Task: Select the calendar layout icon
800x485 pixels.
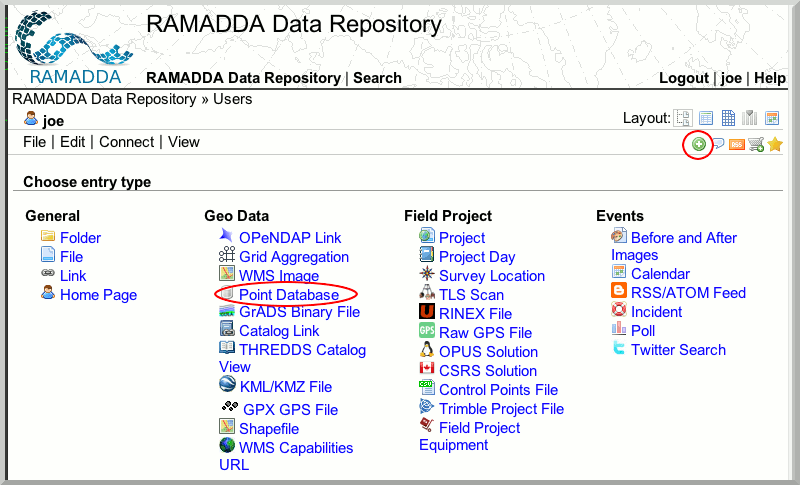Action: [772, 118]
